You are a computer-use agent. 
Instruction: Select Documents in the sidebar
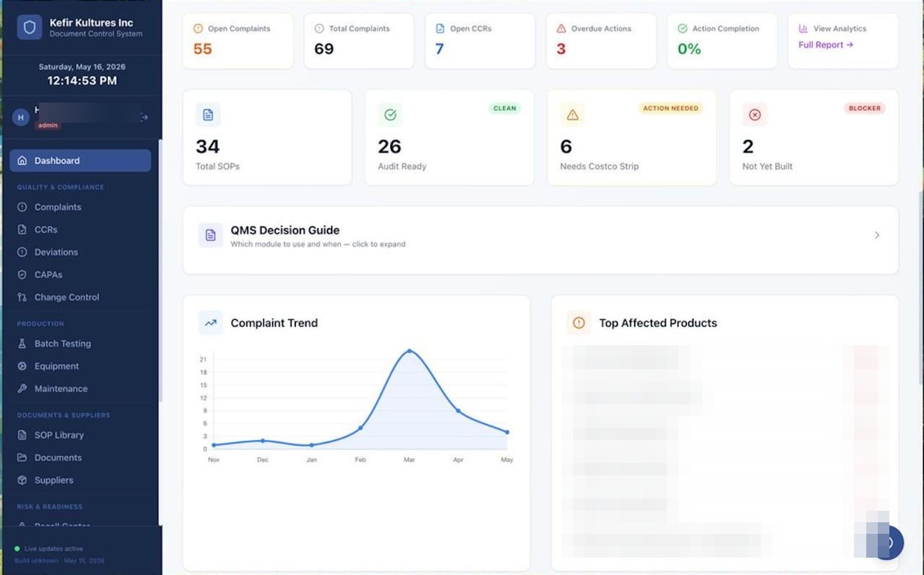pyautogui.click(x=80, y=457)
